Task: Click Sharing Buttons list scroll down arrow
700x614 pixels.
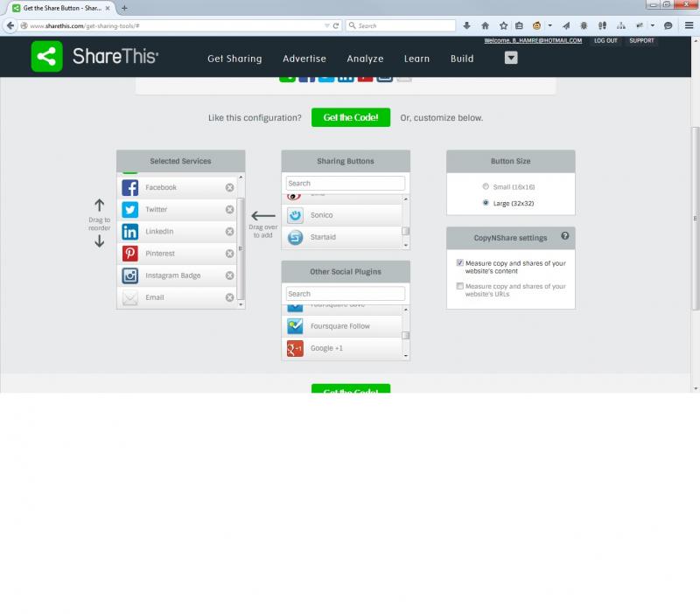Action: click(405, 245)
